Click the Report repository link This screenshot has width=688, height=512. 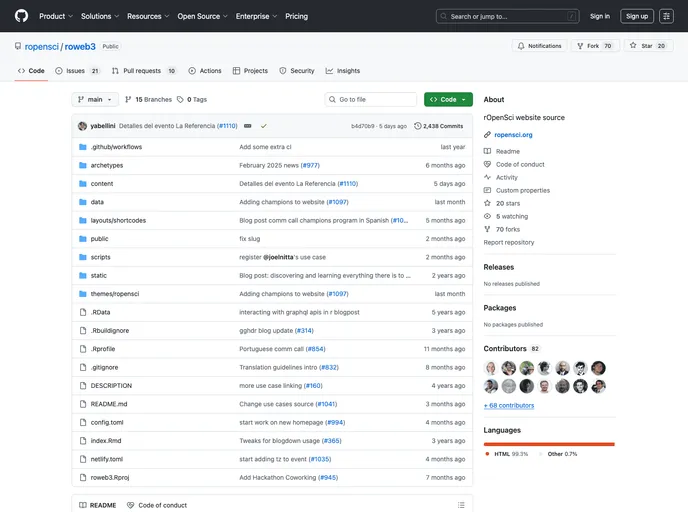(509, 242)
